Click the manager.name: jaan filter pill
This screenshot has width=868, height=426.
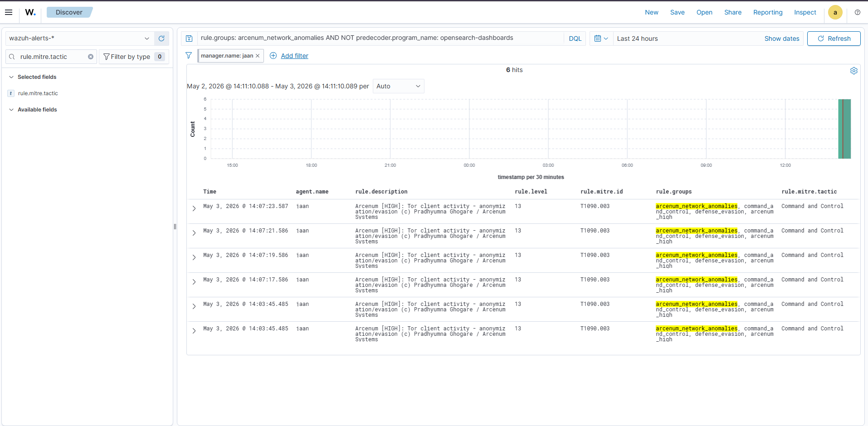click(227, 56)
